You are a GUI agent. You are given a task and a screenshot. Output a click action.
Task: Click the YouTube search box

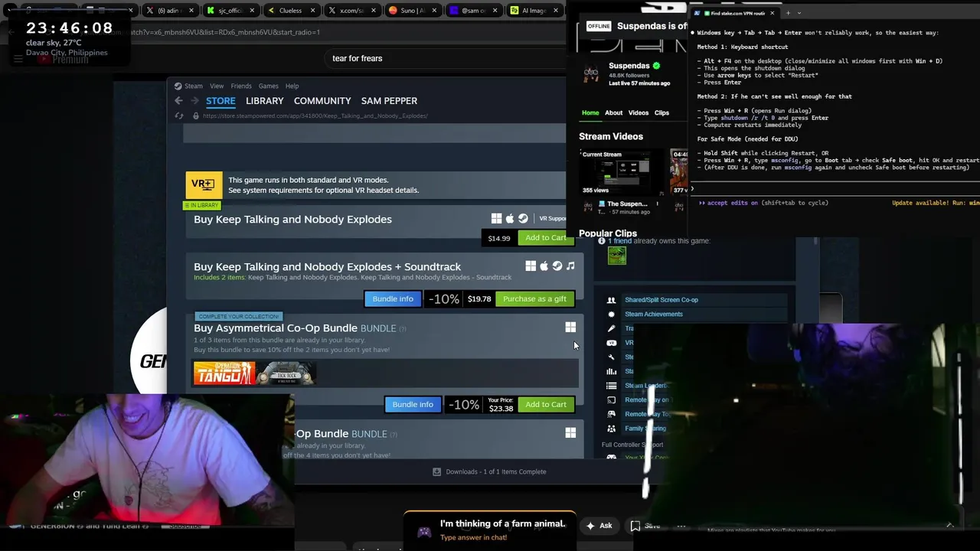[x=444, y=58]
